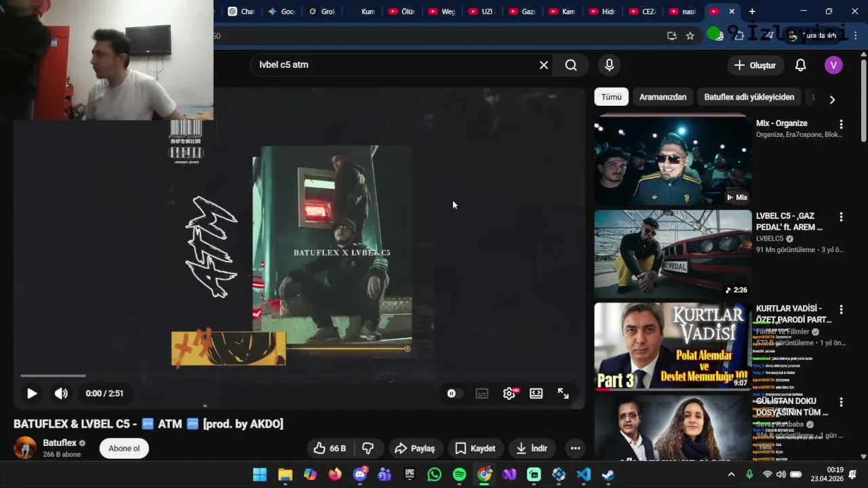
Task: Open options for GAZ PEDAL video
Action: click(841, 217)
